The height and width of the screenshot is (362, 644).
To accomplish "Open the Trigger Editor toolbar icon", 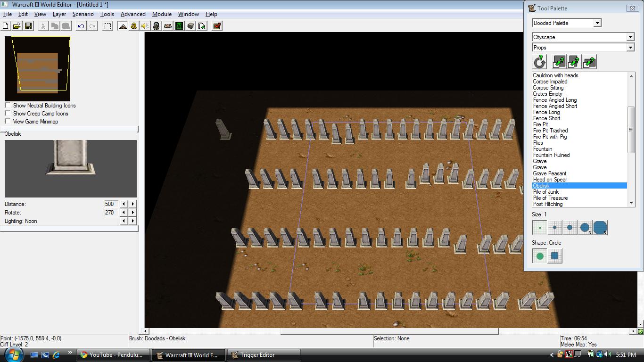I will click(x=134, y=26).
